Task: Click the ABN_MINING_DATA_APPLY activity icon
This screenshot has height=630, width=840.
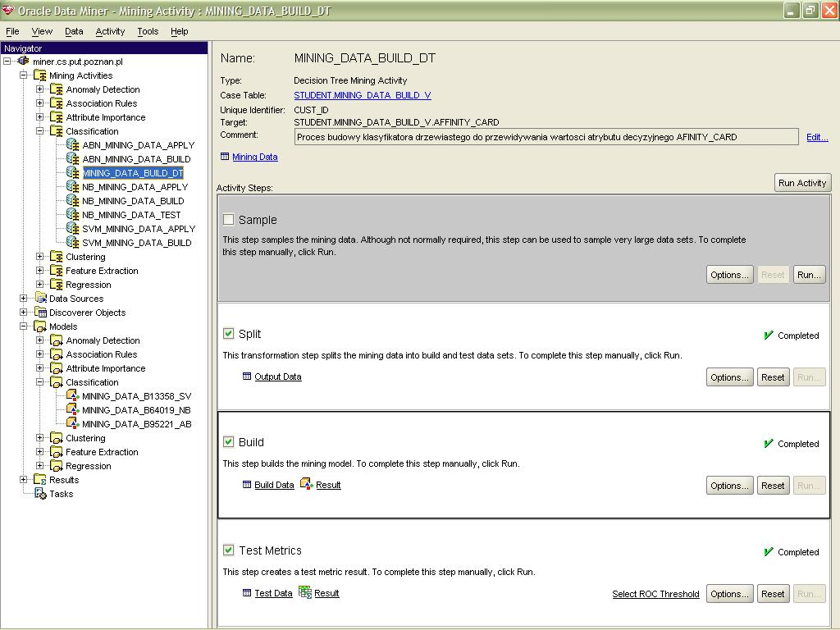Action: pos(73,144)
